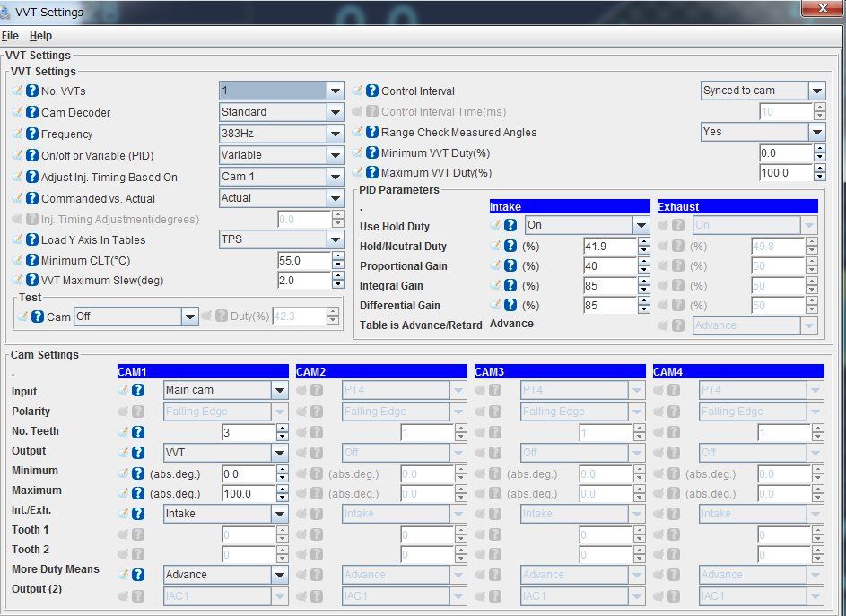This screenshot has height=616, width=846.
Task: Click the blue "CAM1" column header
Action: pyautogui.click(x=203, y=371)
